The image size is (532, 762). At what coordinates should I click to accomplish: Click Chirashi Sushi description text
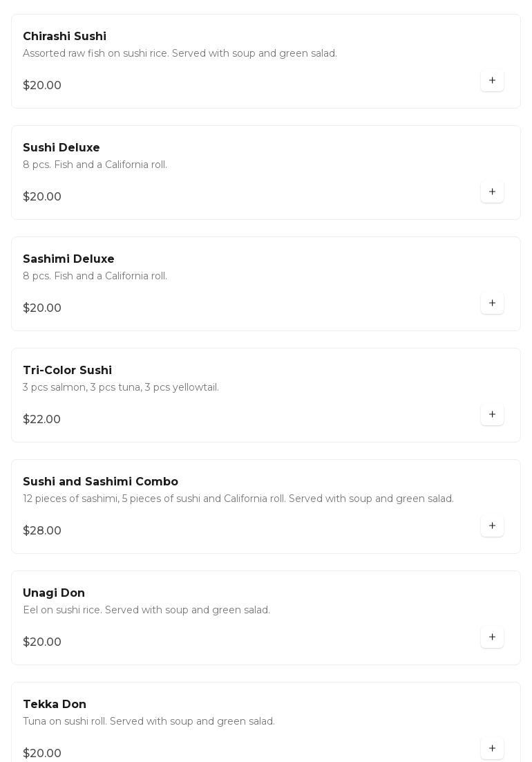(180, 54)
